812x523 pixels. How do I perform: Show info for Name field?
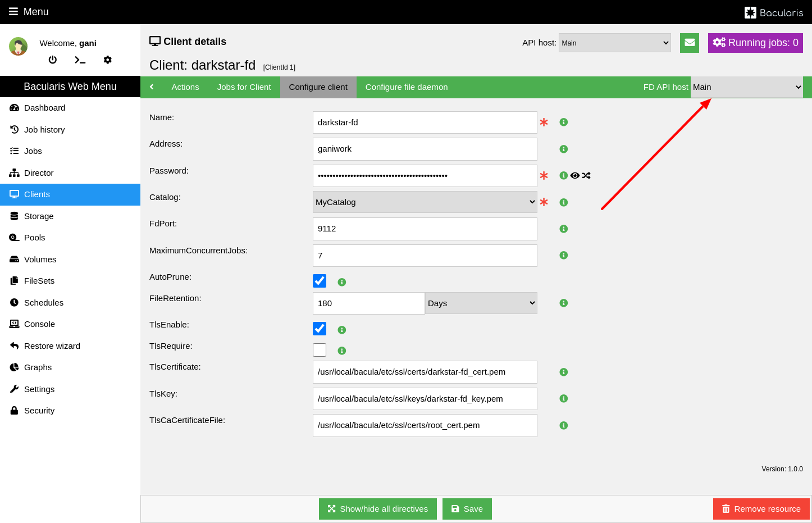(x=564, y=122)
